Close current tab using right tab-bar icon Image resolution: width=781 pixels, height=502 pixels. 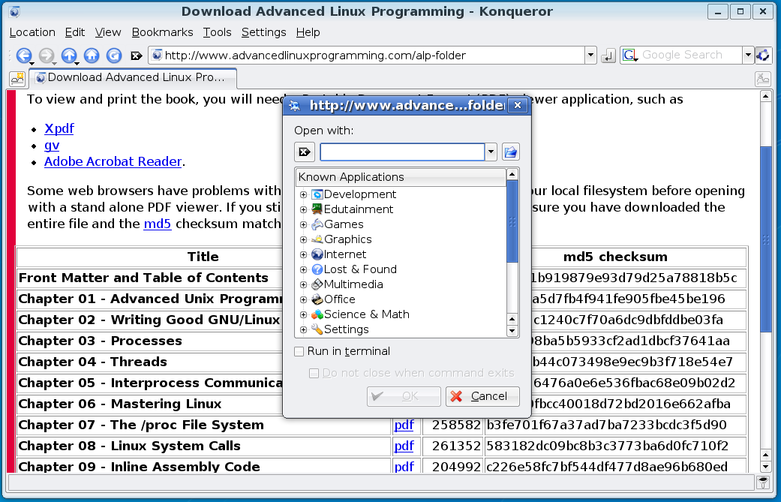click(763, 78)
